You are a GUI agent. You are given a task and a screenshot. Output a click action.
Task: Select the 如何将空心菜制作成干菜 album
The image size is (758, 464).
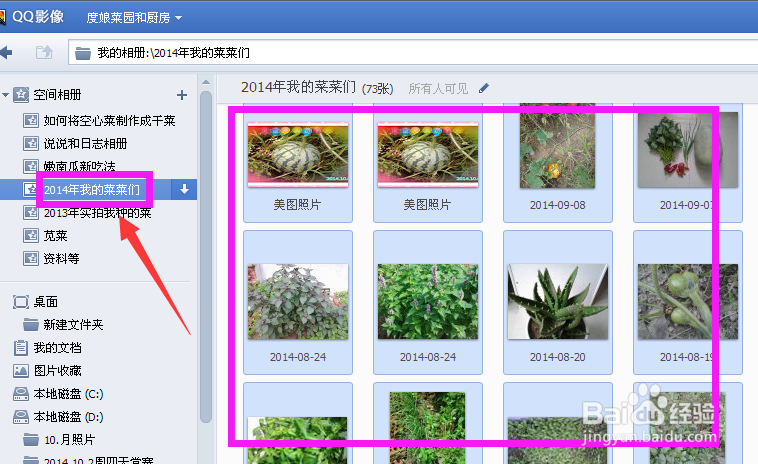click(x=109, y=120)
